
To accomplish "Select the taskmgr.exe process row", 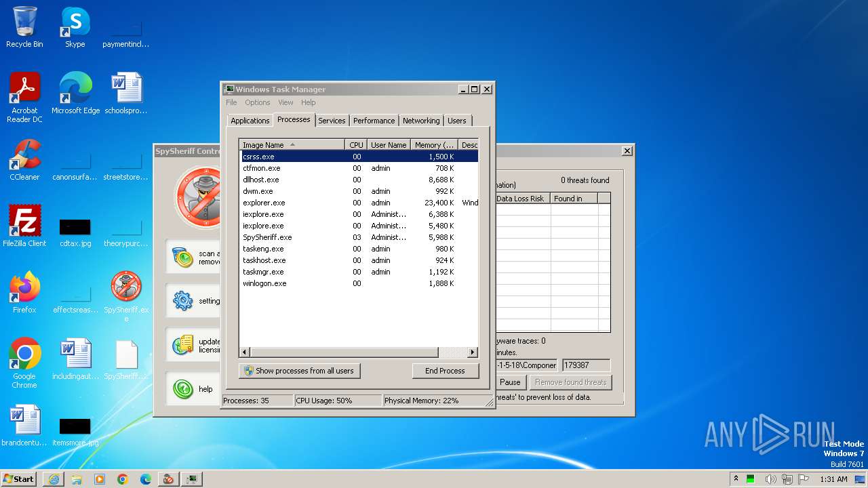I will click(359, 272).
